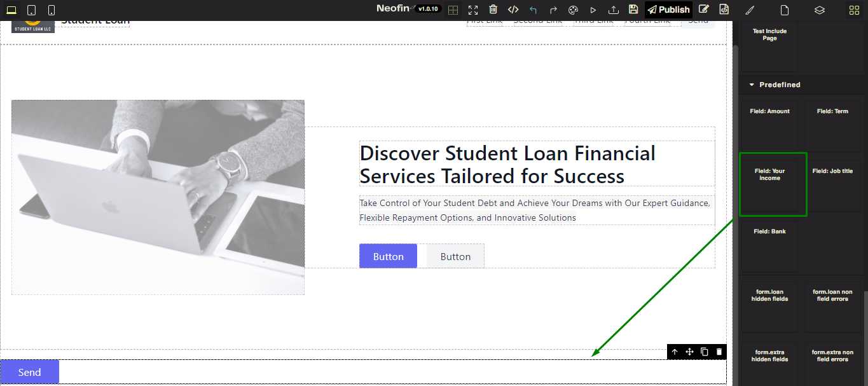
Task: Delete the selected component
Action: pyautogui.click(x=719, y=352)
